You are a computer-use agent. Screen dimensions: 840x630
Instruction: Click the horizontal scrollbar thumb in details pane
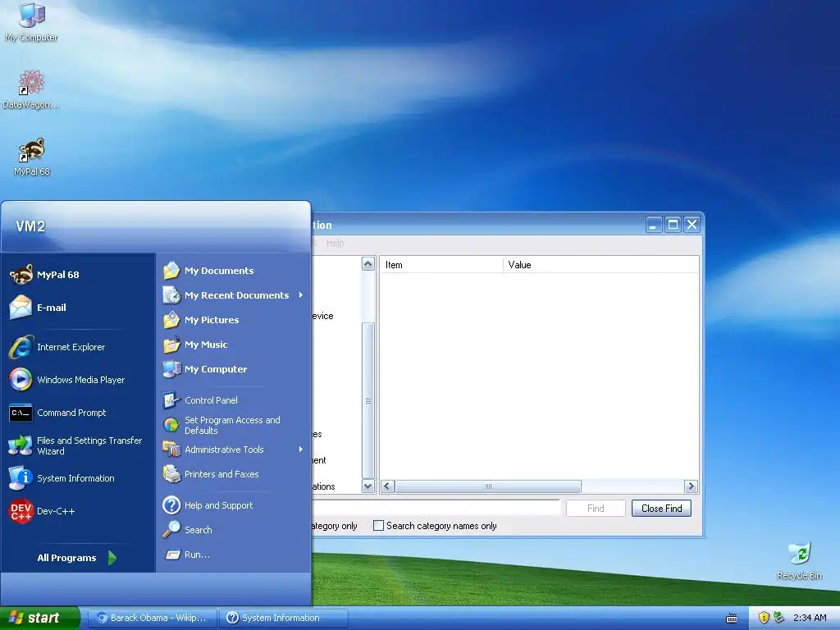488,486
